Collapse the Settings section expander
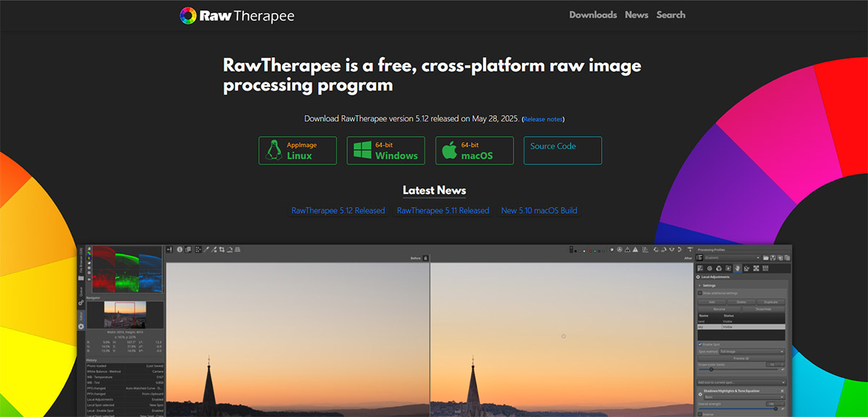Viewport: 868px width, 417px height. (x=699, y=285)
